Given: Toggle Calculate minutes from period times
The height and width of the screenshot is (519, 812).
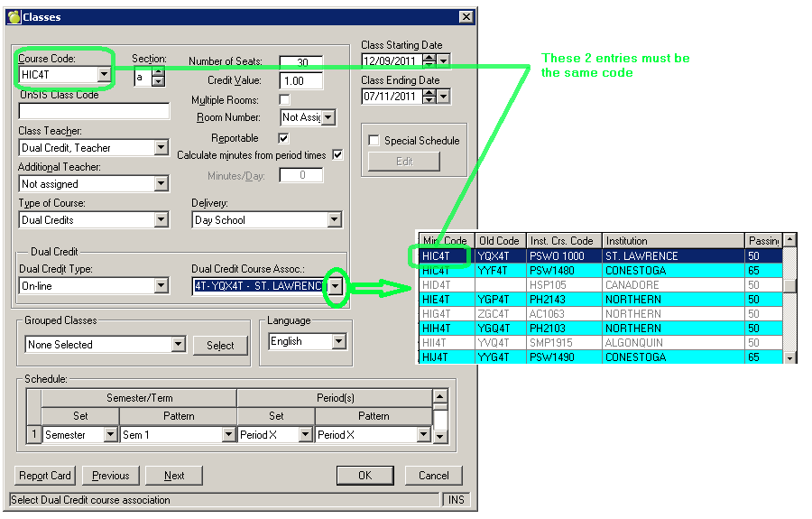Looking at the screenshot, I should pyautogui.click(x=337, y=155).
